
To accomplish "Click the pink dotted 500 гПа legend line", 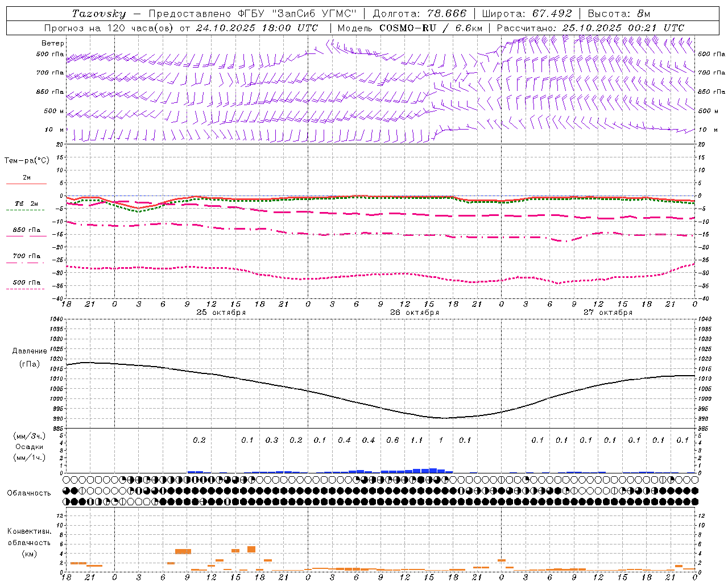I will pos(25,289).
